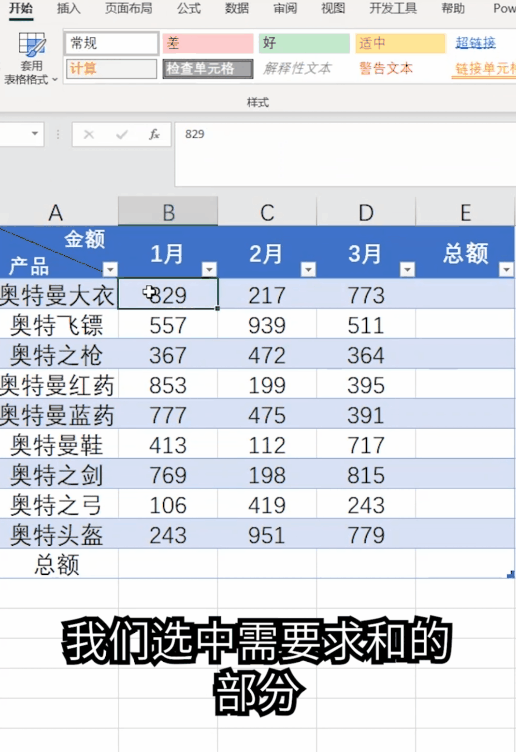Image resolution: width=516 pixels, height=752 pixels.
Task: Click the table resize handle at bottom-right corner
Action: [x=511, y=574]
